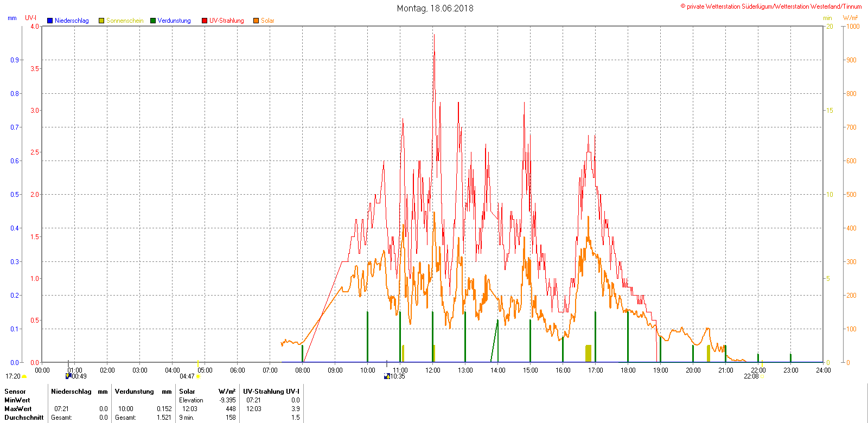
Task: Click the MaxWert row label
Action: (x=18, y=409)
